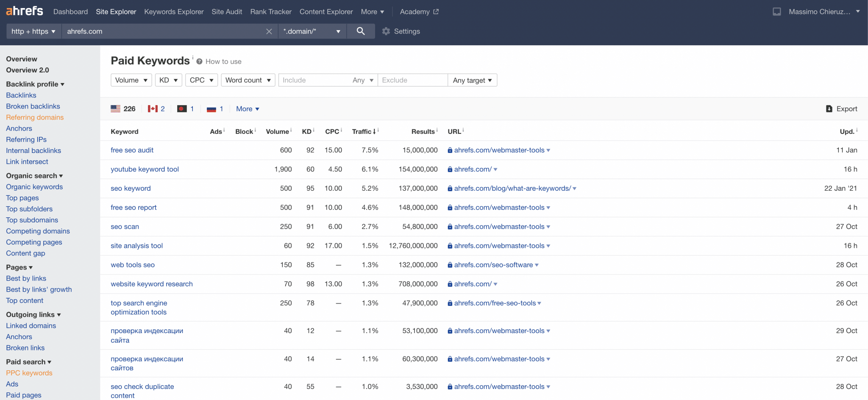
Task: Open Content gap in sidebar
Action: pos(25,253)
